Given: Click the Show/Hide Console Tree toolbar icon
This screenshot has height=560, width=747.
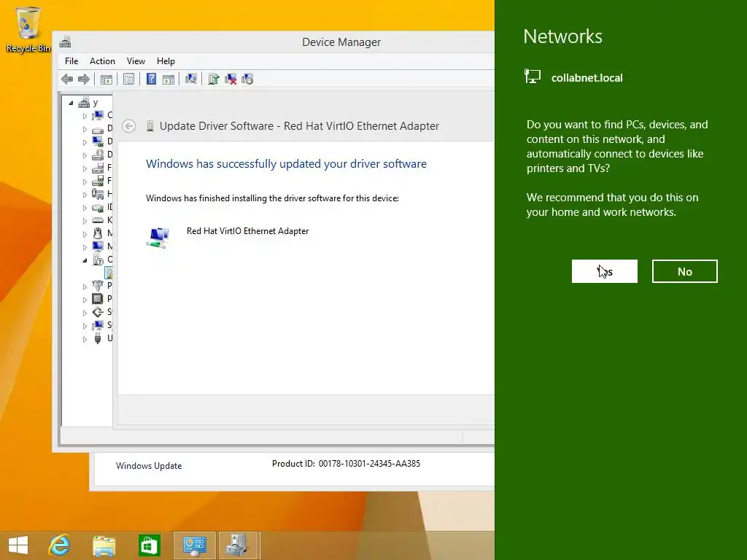Looking at the screenshot, I should click(107, 79).
